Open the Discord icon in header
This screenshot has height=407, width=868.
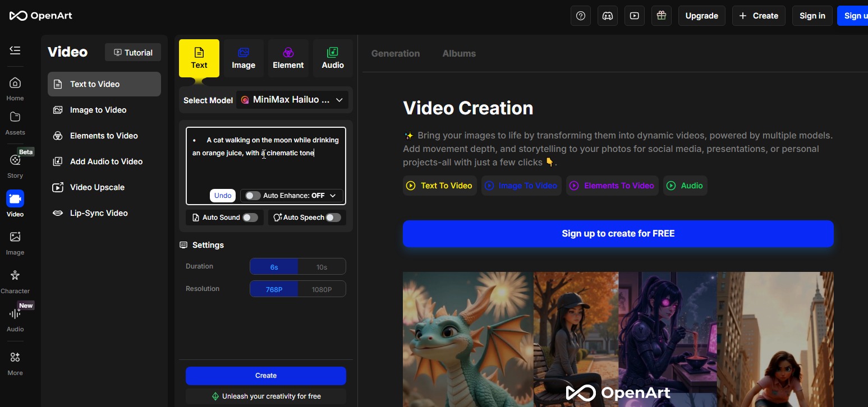tap(608, 16)
